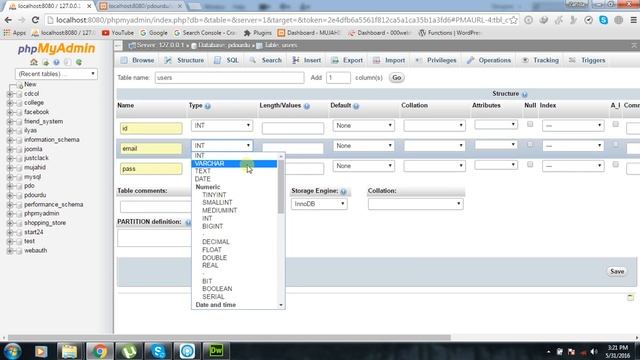Click the Type column help icon
Viewport: 640px width, 360px height.
pyautogui.click(x=208, y=106)
